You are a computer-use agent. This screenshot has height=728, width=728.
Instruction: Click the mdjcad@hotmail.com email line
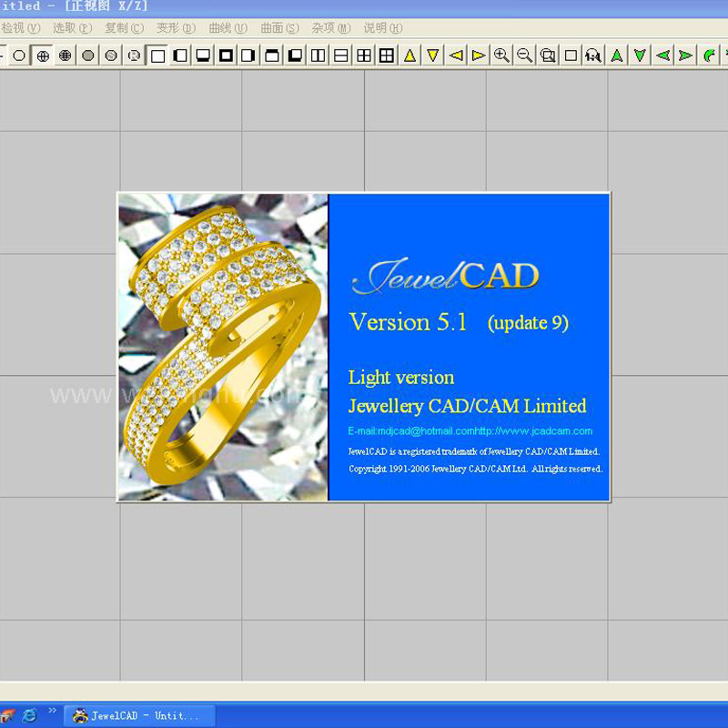coord(470,431)
